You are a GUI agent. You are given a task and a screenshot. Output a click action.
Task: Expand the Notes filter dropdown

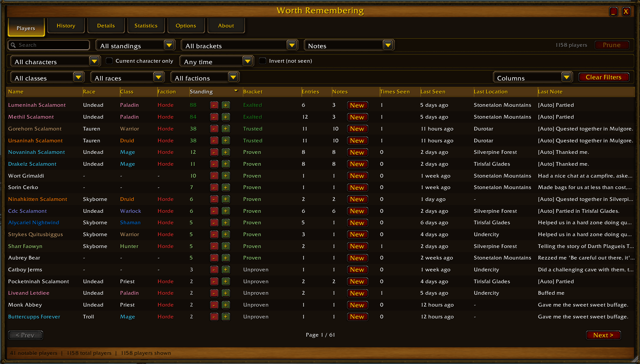pos(349,46)
